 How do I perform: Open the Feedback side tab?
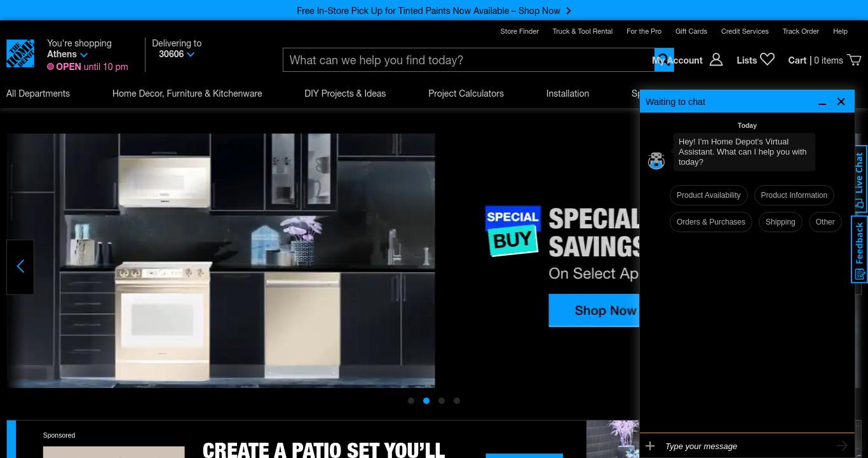[859, 249]
